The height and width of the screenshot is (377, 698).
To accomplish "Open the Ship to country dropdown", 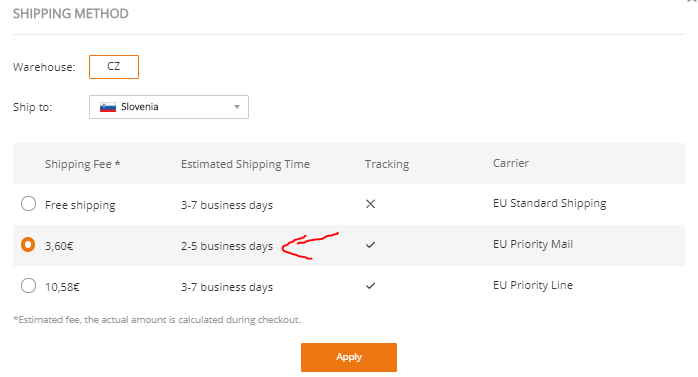I will tap(169, 107).
